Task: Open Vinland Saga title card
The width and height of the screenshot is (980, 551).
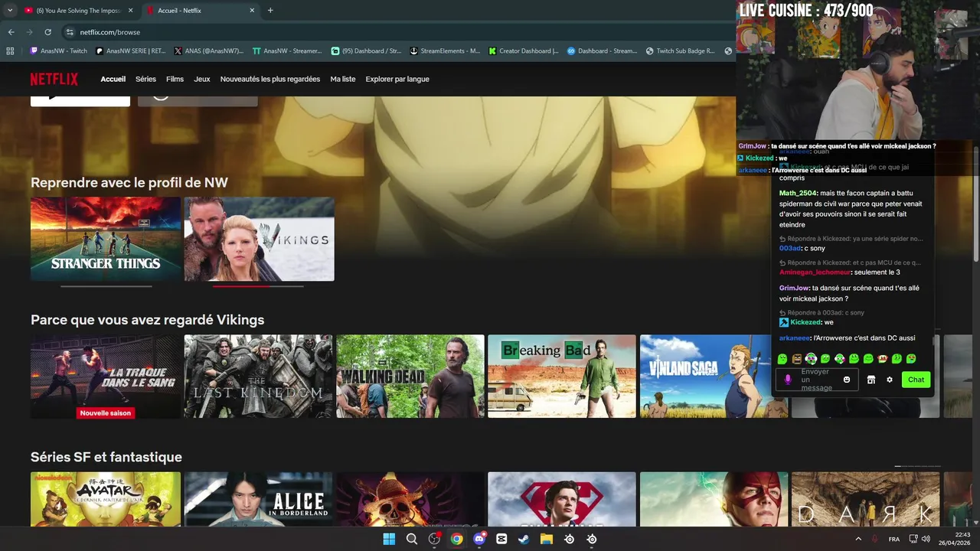Action: (x=714, y=376)
